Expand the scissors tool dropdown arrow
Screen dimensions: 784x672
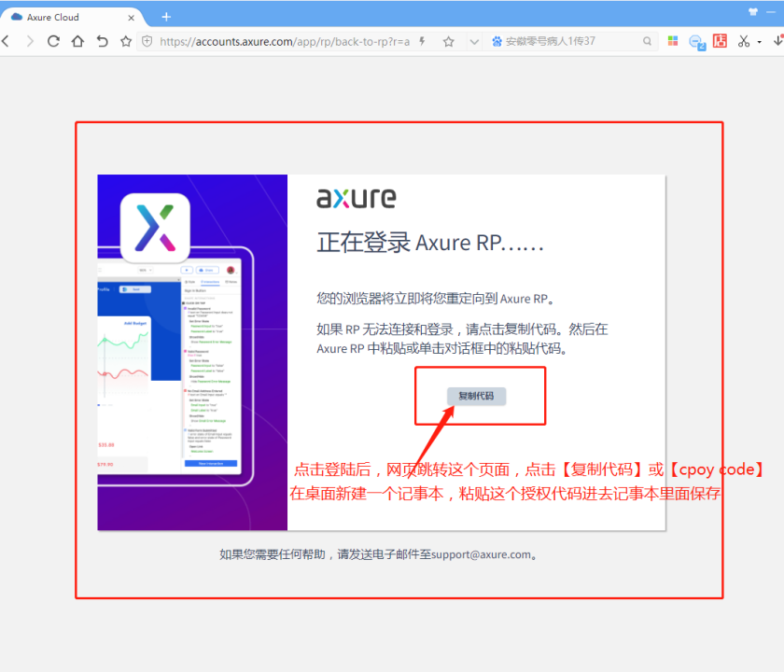click(x=760, y=42)
